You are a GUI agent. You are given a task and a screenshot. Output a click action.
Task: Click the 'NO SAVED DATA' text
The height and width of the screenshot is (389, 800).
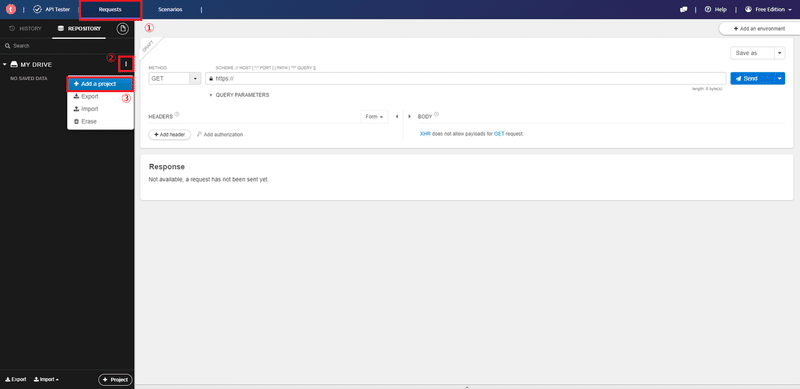pos(29,79)
